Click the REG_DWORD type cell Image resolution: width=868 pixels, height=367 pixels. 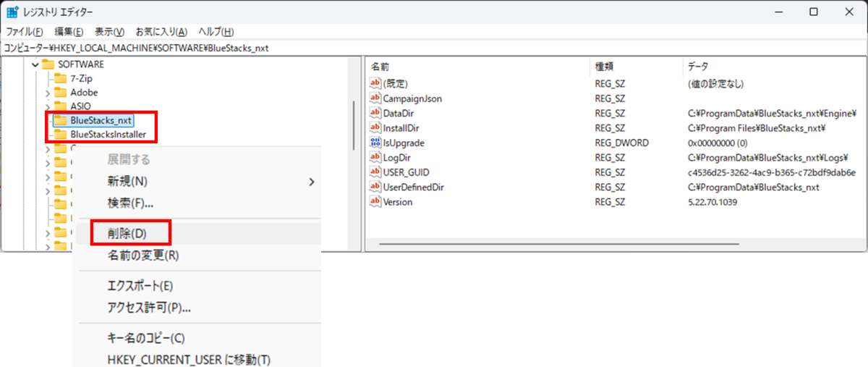622,143
